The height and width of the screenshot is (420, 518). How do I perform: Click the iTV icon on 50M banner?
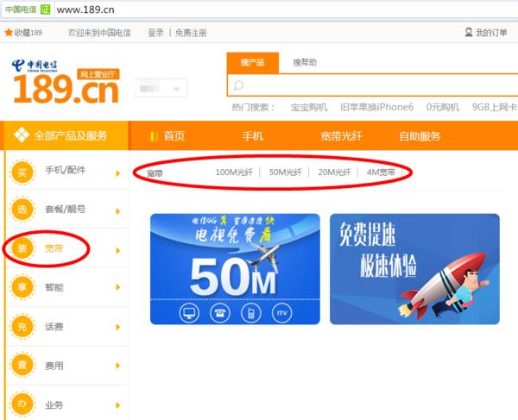click(x=281, y=313)
